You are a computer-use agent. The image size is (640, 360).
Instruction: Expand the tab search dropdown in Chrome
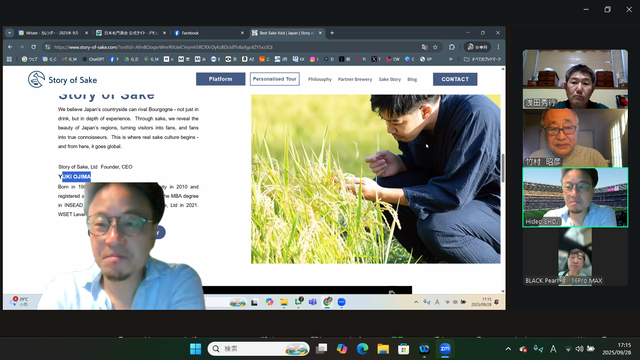[9, 33]
